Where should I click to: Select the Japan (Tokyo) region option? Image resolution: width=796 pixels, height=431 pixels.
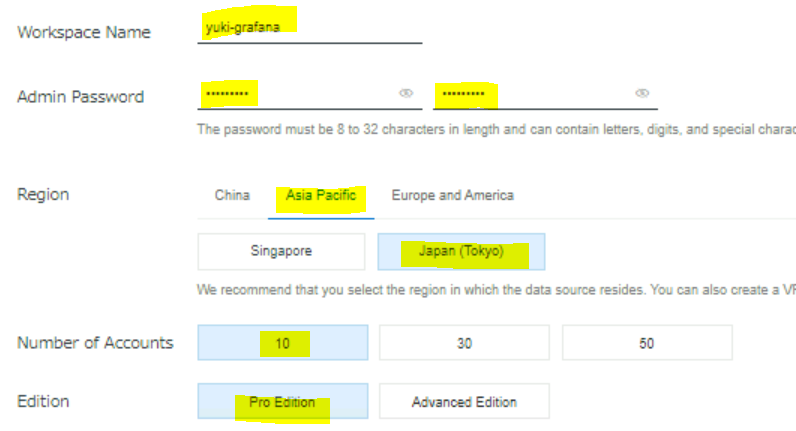(461, 252)
